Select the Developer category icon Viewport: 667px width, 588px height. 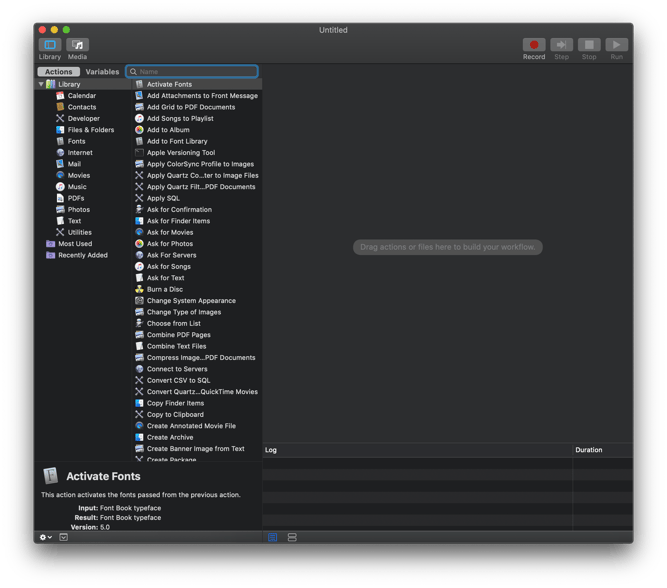60,118
